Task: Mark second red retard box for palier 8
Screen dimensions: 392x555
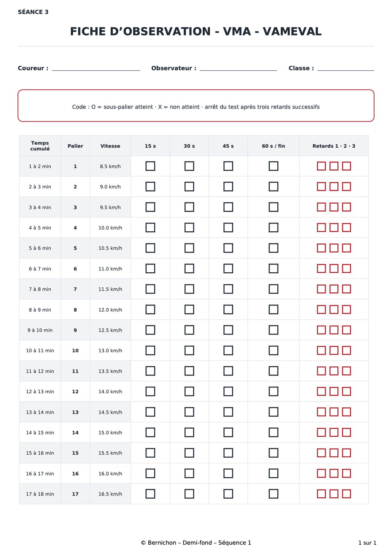Action: 334,309
